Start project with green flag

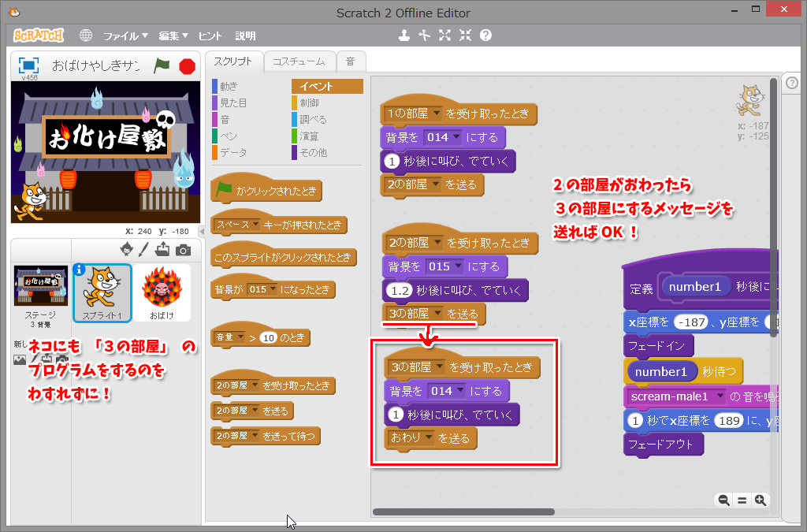point(162,65)
